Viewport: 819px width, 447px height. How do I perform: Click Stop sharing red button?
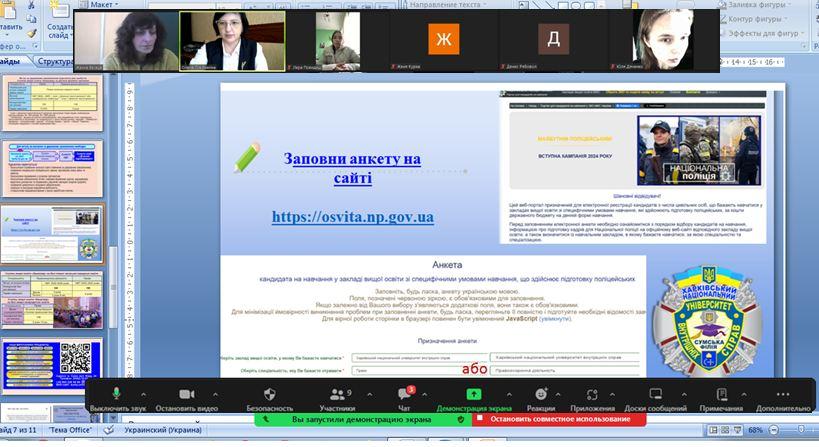pos(559,419)
